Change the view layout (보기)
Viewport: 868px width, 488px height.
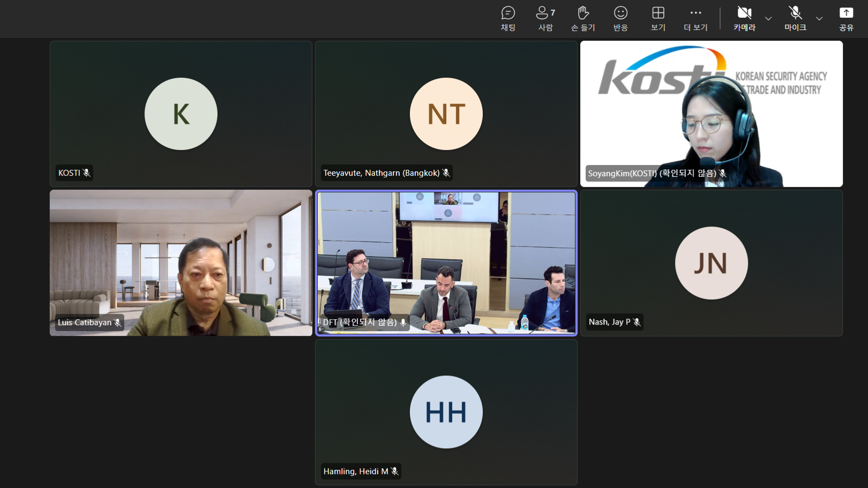(x=658, y=19)
